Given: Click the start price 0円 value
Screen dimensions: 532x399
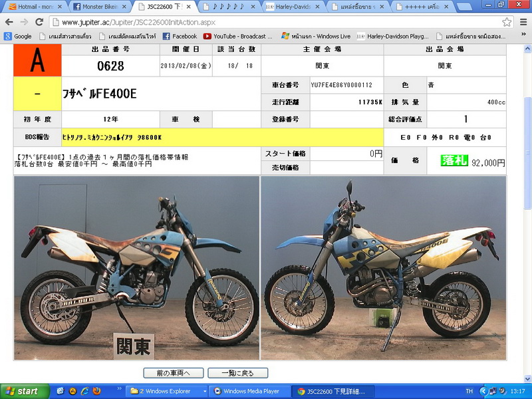Looking at the screenshot, I should [x=376, y=154].
